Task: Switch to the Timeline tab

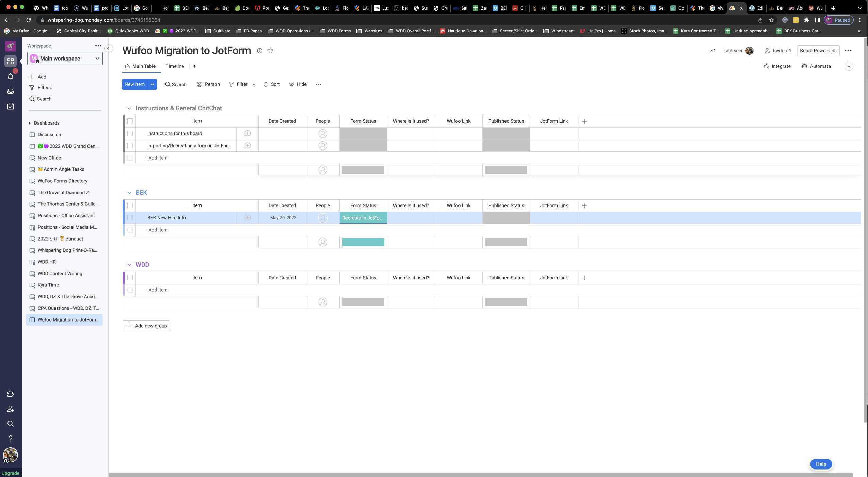Action: [174, 66]
